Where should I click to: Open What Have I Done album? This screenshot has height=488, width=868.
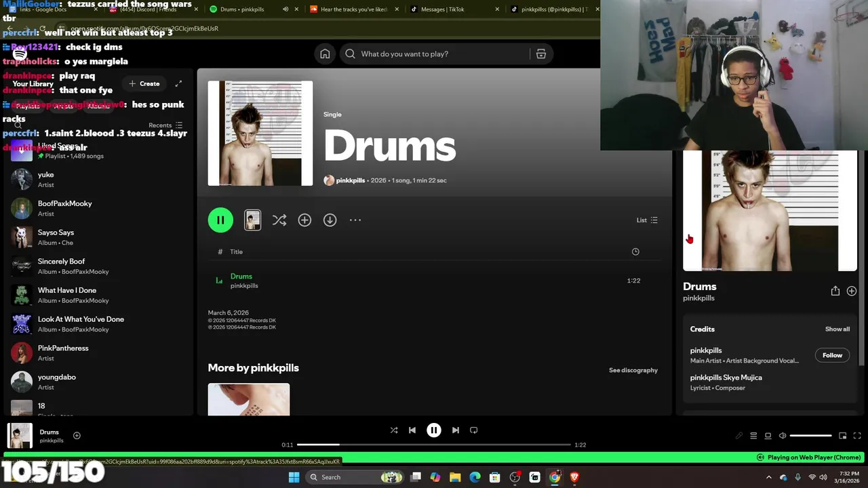click(x=98, y=295)
